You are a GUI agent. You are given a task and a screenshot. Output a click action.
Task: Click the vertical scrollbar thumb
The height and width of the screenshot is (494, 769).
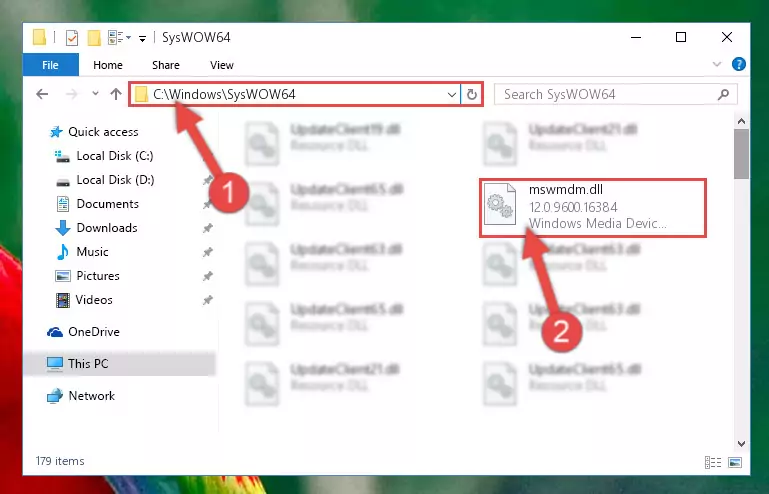pyautogui.click(x=742, y=154)
